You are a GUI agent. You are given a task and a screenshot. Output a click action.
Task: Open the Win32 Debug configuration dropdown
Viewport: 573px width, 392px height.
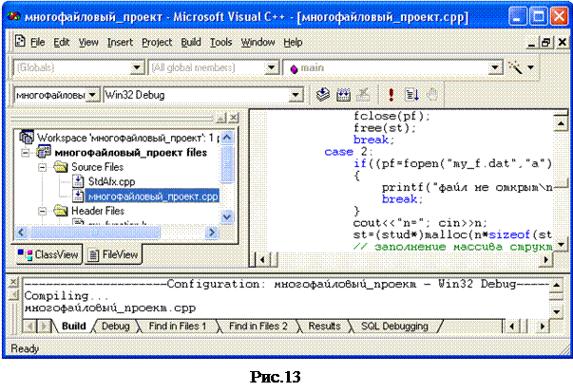(296, 95)
